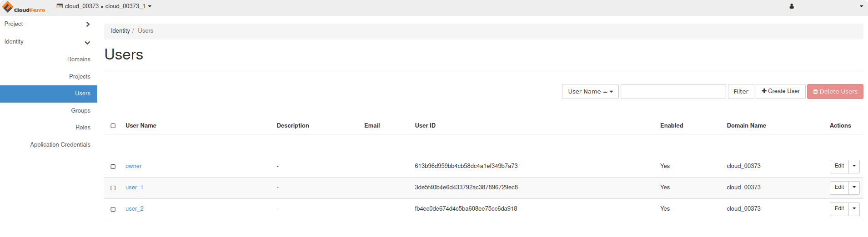Click the Create User button
This screenshot has height=237, width=868.
point(780,91)
